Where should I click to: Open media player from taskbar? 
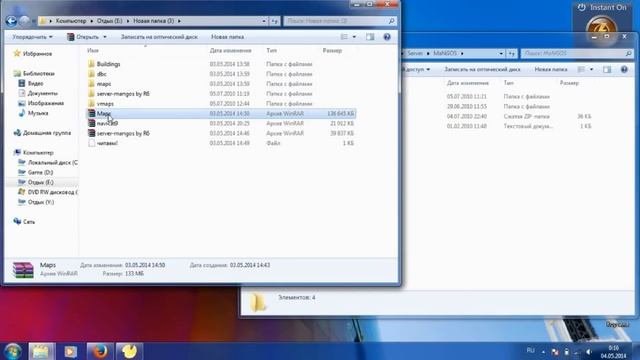tap(70, 351)
